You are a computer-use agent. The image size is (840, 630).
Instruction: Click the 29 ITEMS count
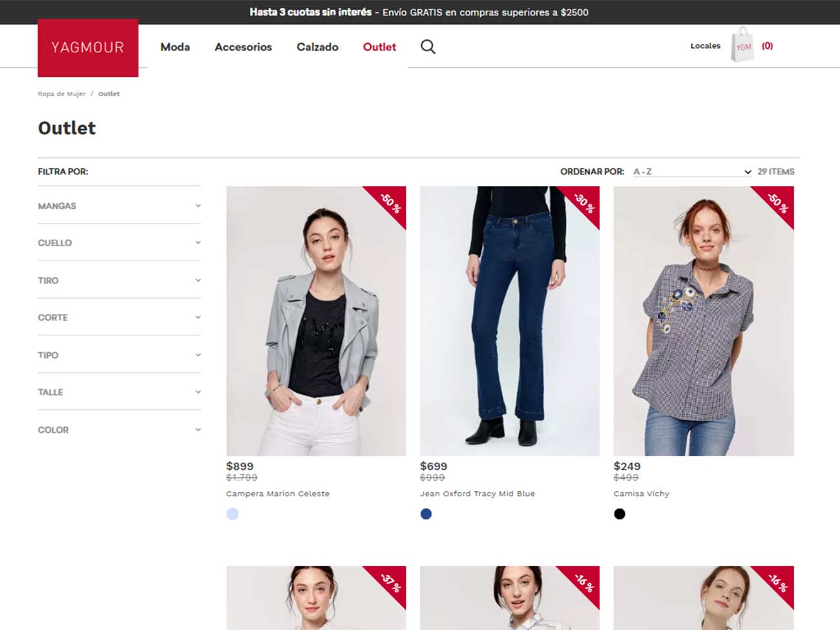click(776, 171)
